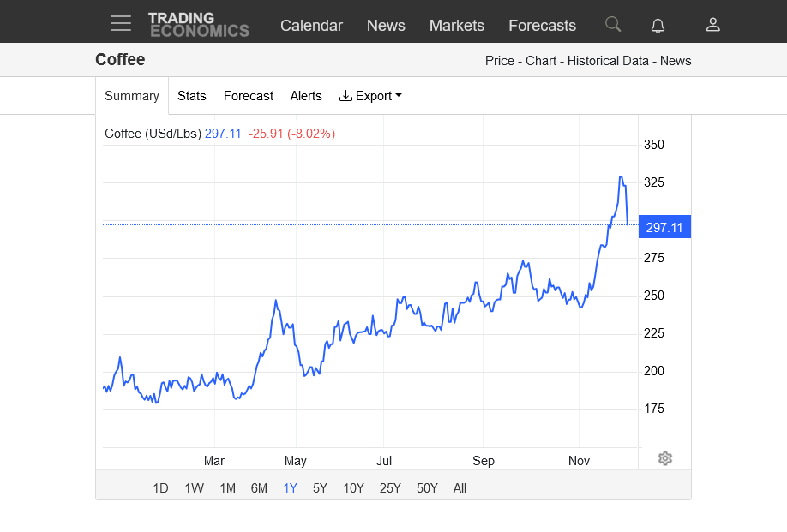The height and width of the screenshot is (532, 787).
Task: Open the search magnifier icon
Action: click(612, 24)
